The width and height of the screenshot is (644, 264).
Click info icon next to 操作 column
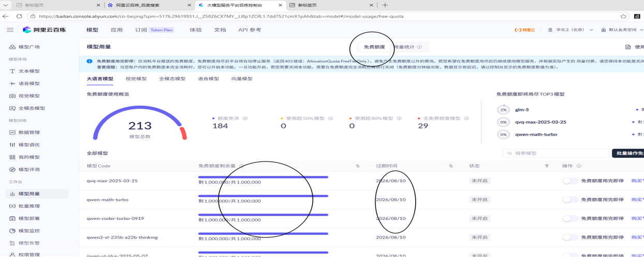579,166
